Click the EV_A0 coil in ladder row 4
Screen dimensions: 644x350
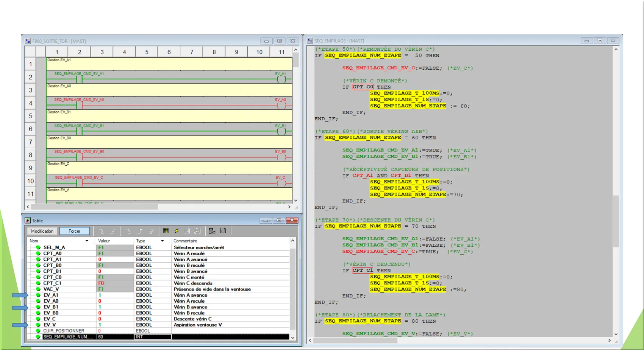281,105
